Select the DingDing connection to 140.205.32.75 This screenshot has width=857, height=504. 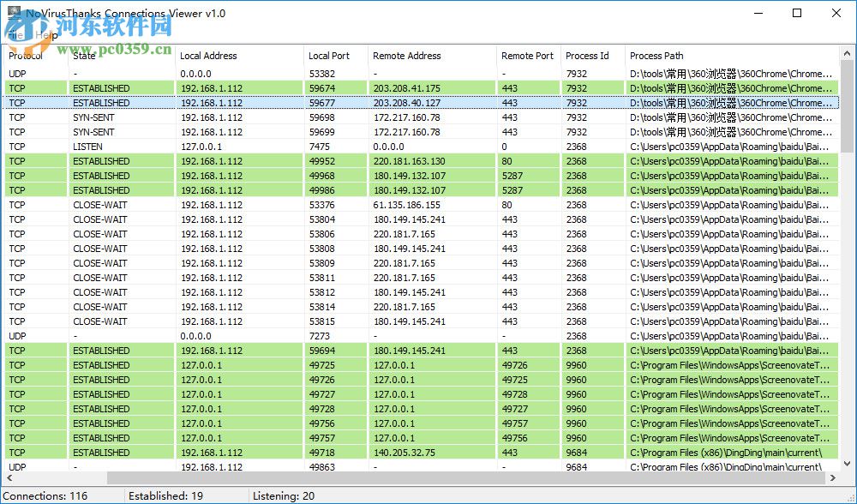[257, 453]
